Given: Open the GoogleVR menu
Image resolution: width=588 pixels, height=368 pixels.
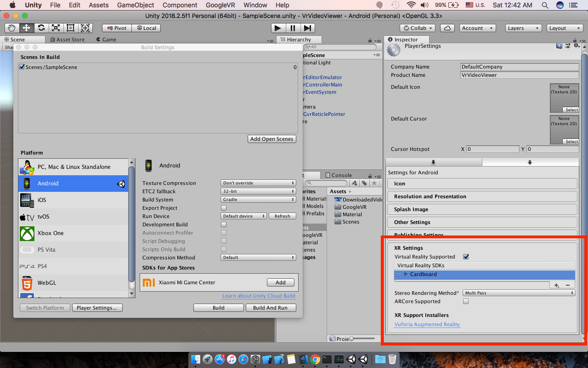Looking at the screenshot, I should click(220, 5).
